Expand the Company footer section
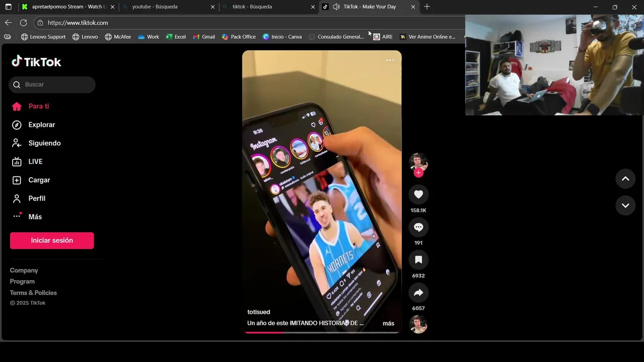The image size is (644, 362). (24, 270)
